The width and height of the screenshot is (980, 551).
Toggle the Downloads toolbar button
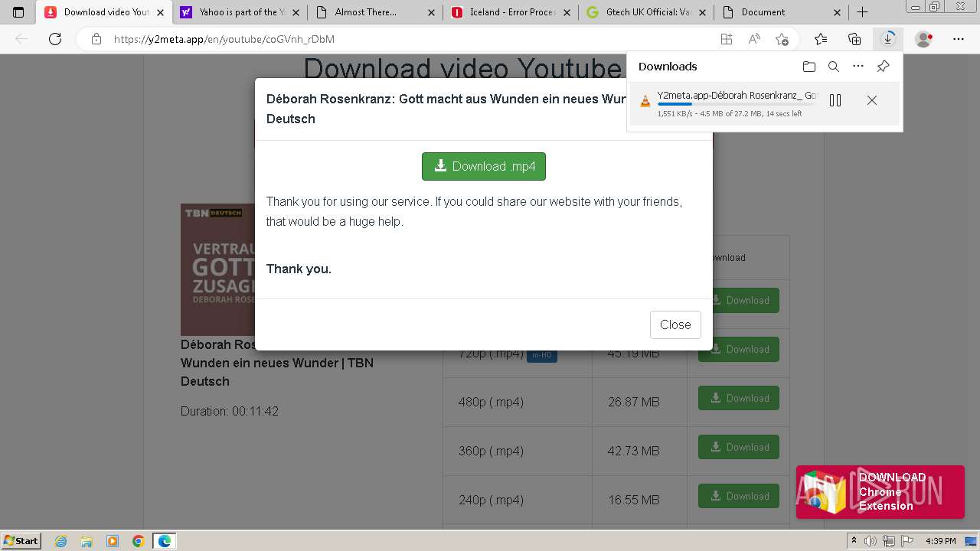[888, 39]
